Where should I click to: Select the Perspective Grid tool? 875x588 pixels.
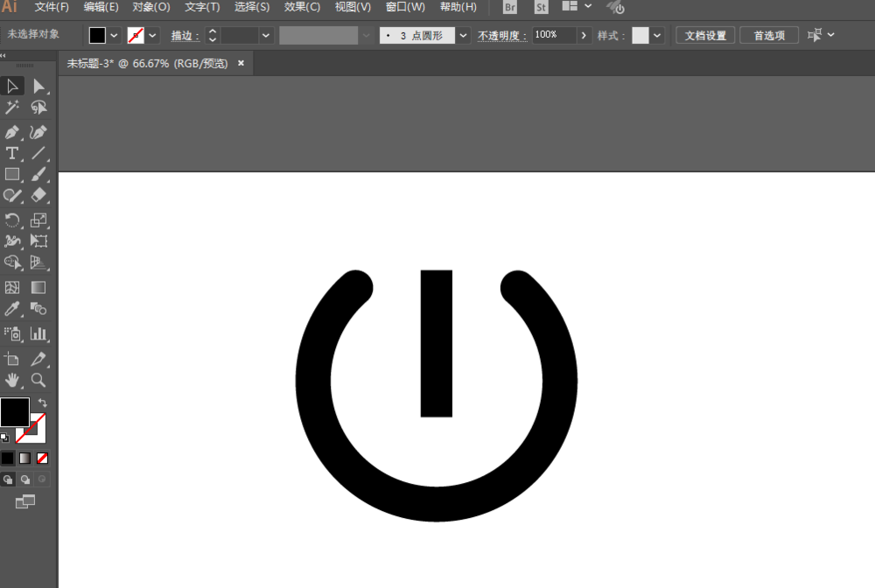[x=38, y=262]
